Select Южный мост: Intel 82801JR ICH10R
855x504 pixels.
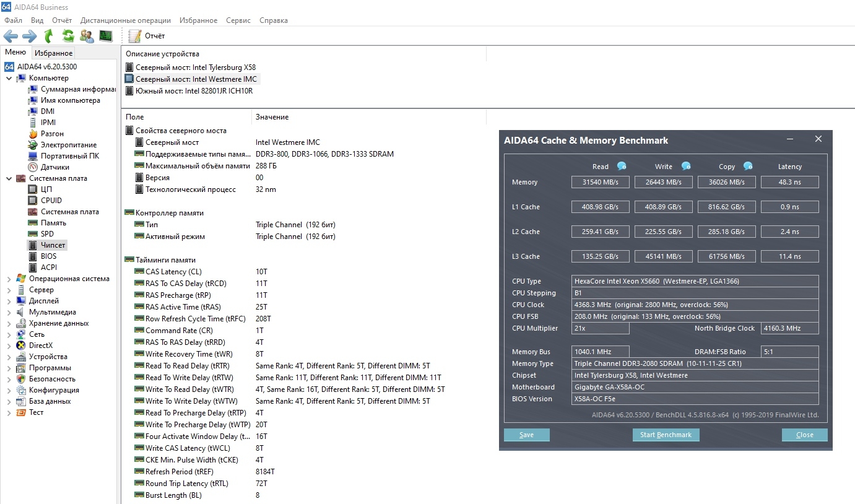coord(189,91)
